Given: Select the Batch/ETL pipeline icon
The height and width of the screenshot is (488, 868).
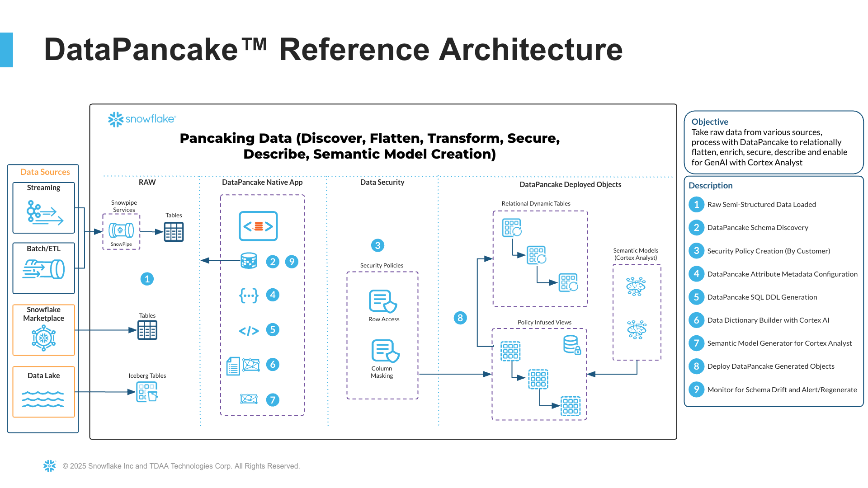Looking at the screenshot, I should (44, 269).
